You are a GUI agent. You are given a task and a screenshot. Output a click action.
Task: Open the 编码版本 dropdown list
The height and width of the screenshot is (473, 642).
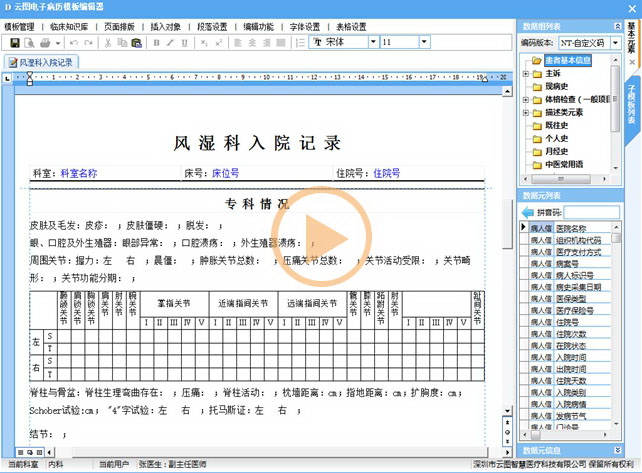(x=613, y=43)
